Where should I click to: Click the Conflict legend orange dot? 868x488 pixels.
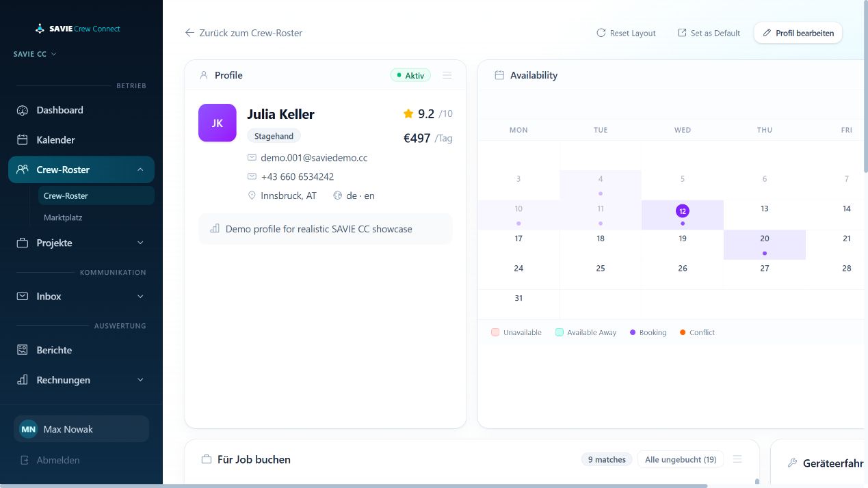[x=683, y=332]
